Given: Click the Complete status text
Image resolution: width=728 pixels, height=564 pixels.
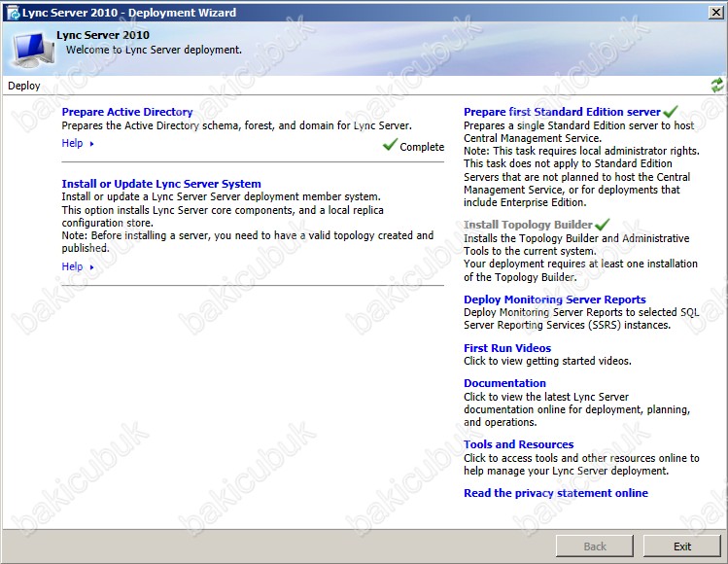Looking at the screenshot, I should (422, 147).
